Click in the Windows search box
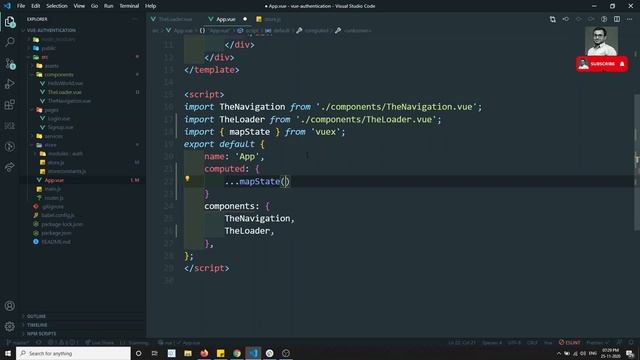This screenshot has width=640, height=360. coord(73,353)
